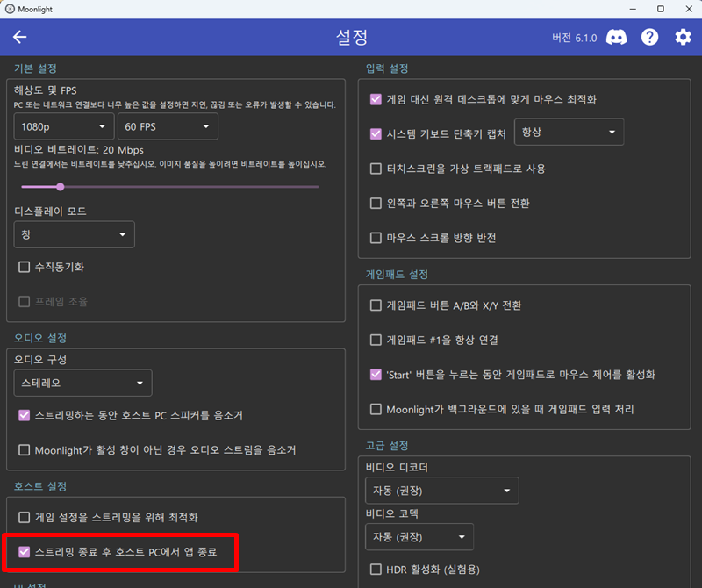This screenshot has height=588, width=702.
Task: Open the 항상 keyboard shortcut capture dropdown
Action: [569, 133]
